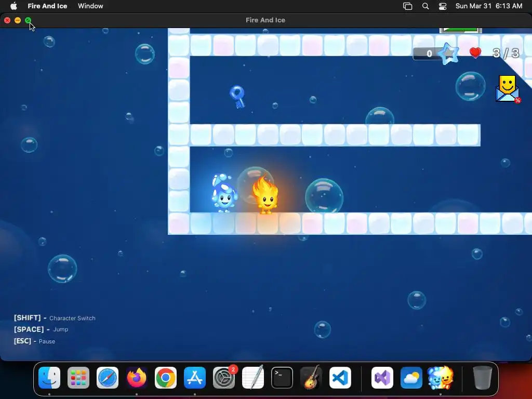Open the App Store from the Dock
532x399 pixels.
pyautogui.click(x=195, y=377)
